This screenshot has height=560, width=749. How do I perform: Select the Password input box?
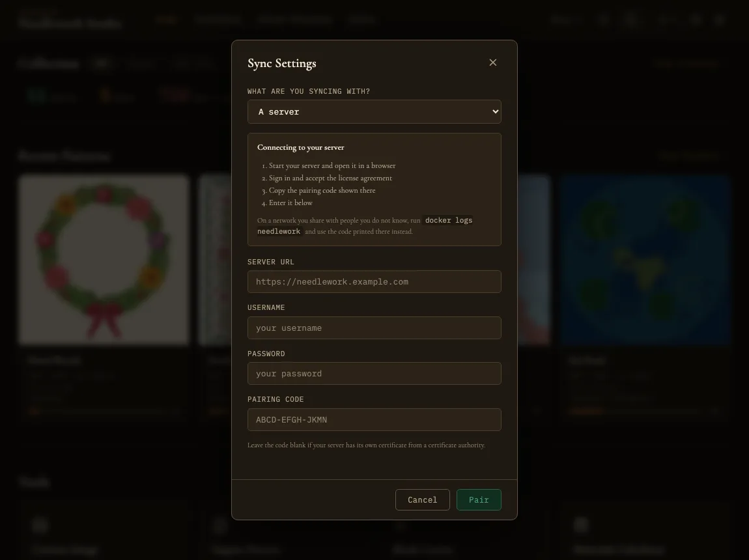(x=374, y=373)
